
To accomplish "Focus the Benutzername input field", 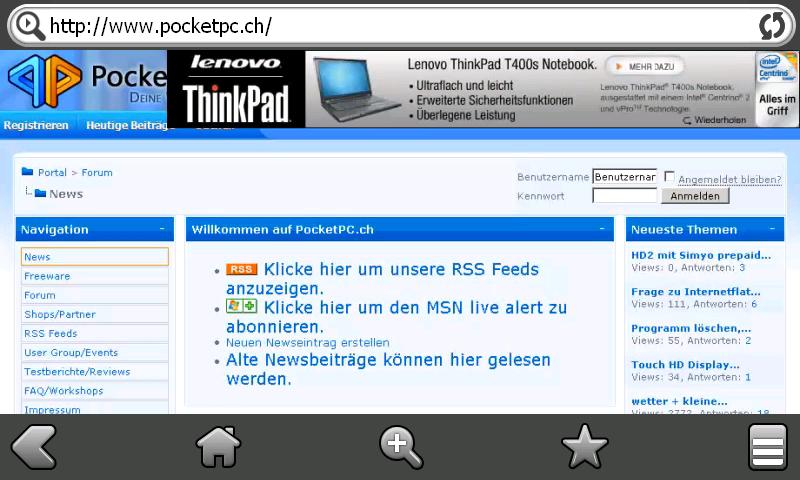I will 624,176.
